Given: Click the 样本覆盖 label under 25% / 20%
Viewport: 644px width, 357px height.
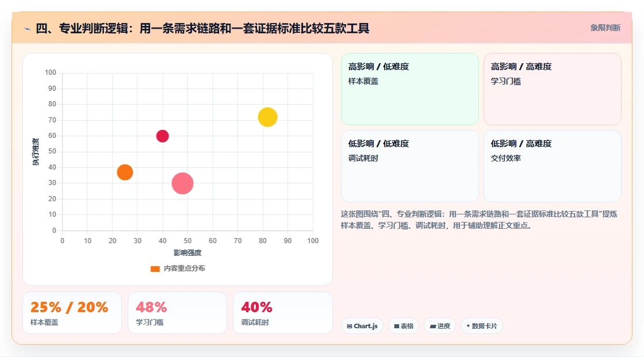Looking at the screenshot, I should pyautogui.click(x=44, y=323).
